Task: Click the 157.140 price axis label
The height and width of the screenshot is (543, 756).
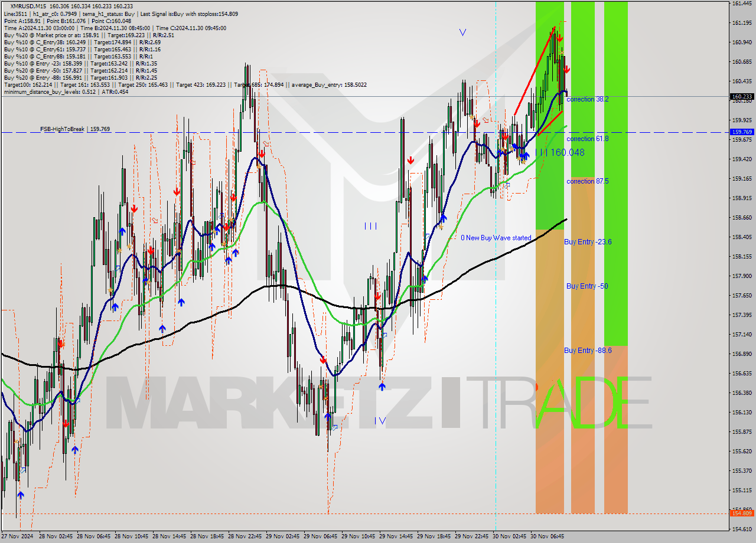Action: tap(742, 334)
